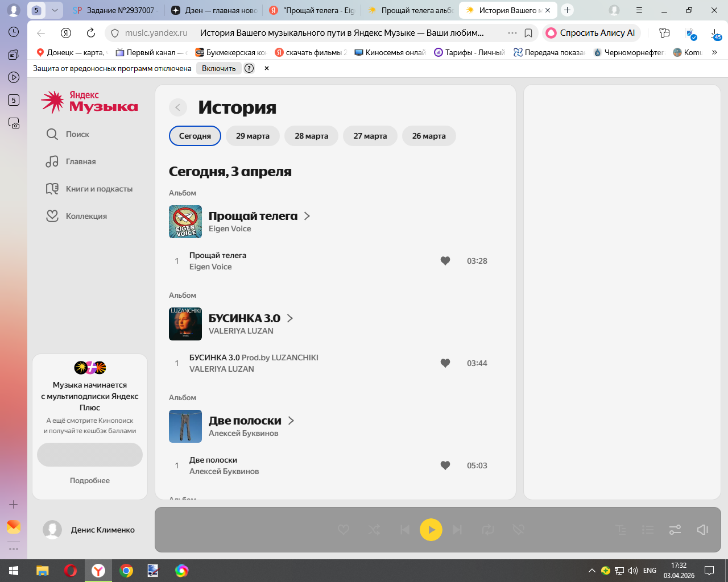728x582 pixels.
Task: Click the Коллекция heart icon
Action: 52,216
